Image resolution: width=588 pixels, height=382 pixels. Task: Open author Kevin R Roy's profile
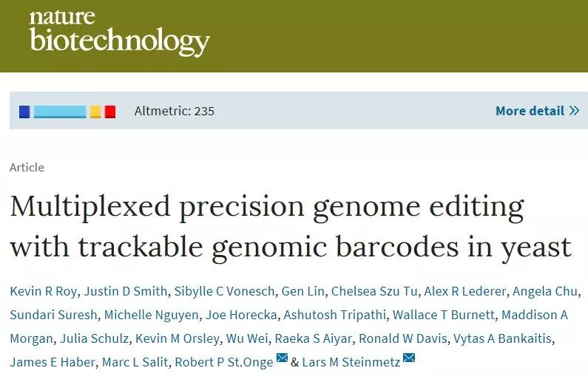[x=44, y=291]
